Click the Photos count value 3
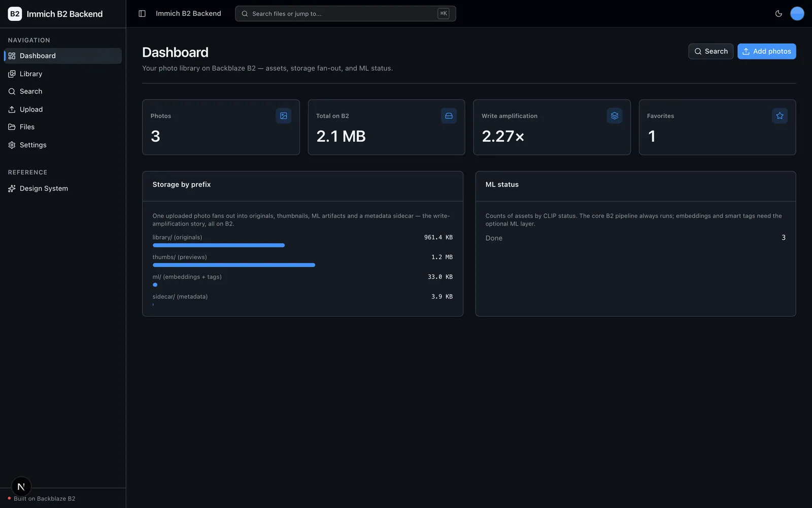Image resolution: width=812 pixels, height=508 pixels. tap(155, 136)
